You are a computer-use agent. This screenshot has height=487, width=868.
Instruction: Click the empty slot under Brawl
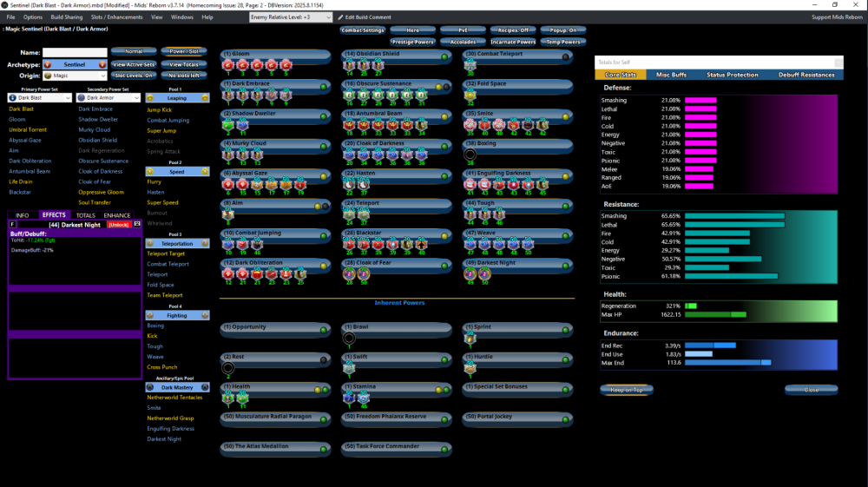pos(349,338)
